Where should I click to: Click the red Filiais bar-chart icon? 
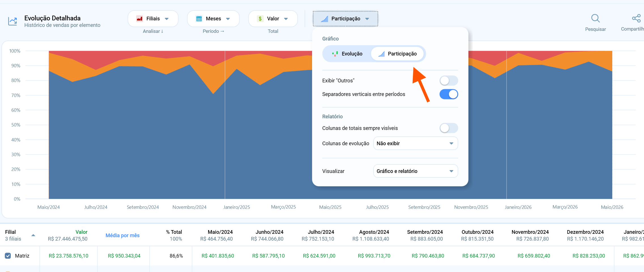click(x=140, y=19)
